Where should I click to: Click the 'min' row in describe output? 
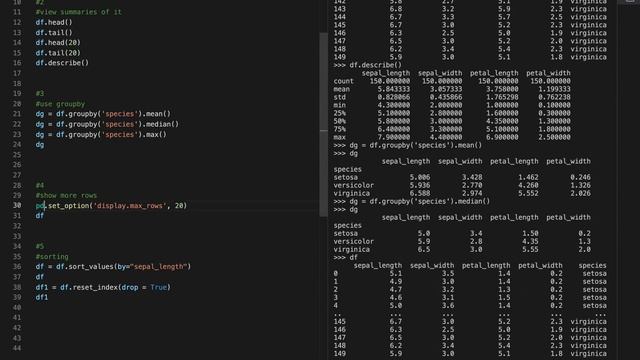coord(452,105)
